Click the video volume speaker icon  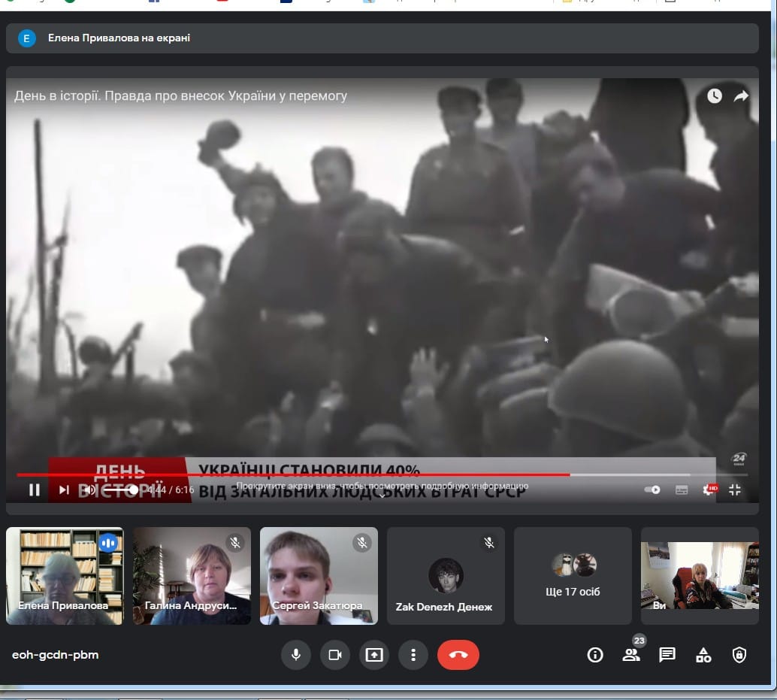point(89,490)
